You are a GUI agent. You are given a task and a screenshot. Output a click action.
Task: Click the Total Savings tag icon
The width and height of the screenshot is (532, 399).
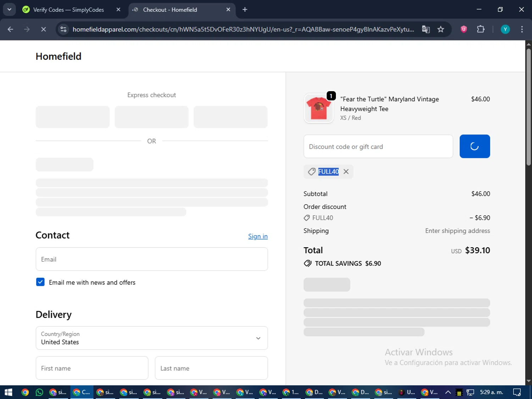(307, 264)
